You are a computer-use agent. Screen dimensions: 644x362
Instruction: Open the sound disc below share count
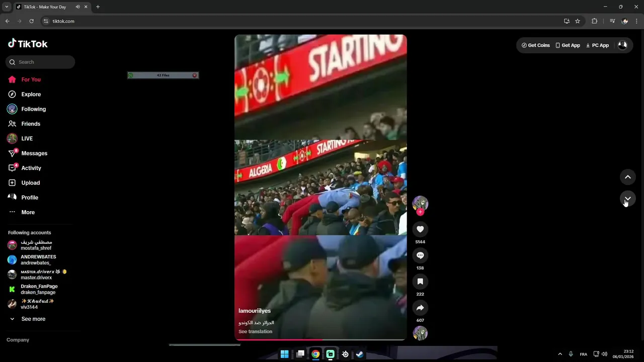click(420, 333)
